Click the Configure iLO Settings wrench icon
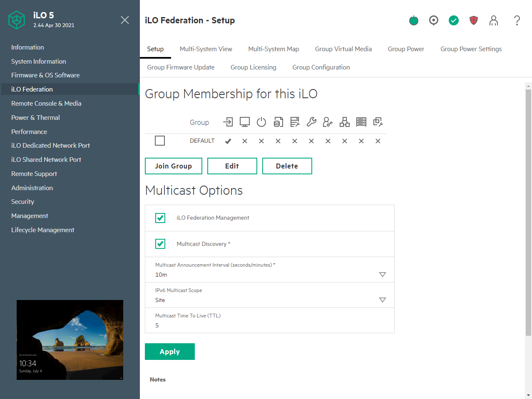 (311, 122)
